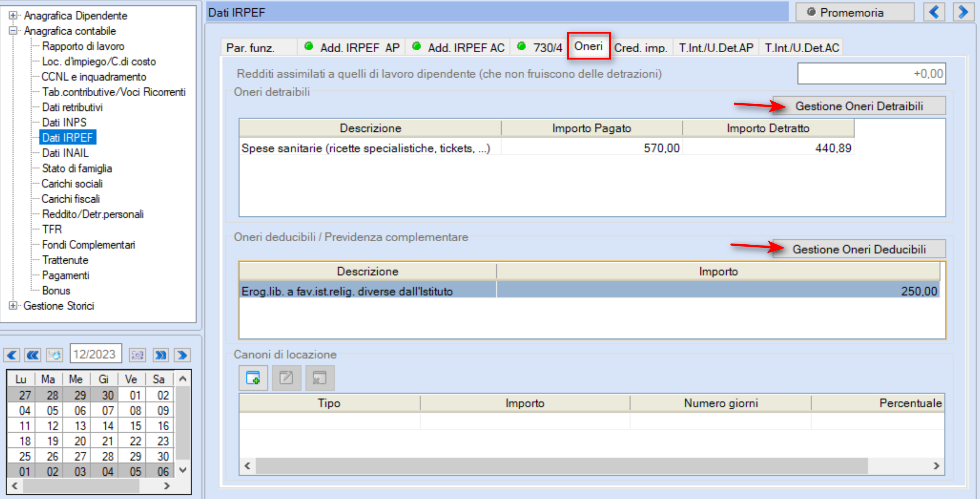This screenshot has height=499, width=980.
Task: Select Dati INPS in tree
Action: tap(64, 122)
